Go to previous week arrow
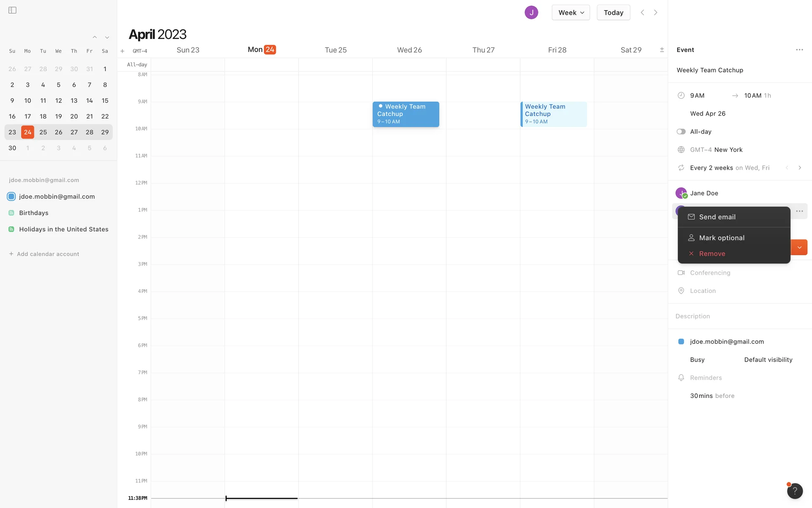 click(642, 13)
